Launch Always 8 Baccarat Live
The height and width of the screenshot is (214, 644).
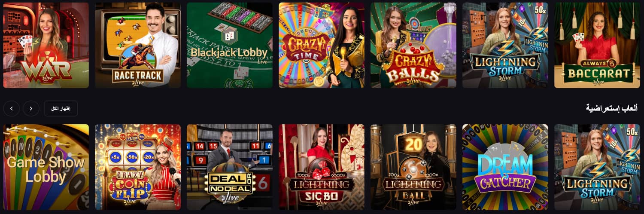point(597,45)
